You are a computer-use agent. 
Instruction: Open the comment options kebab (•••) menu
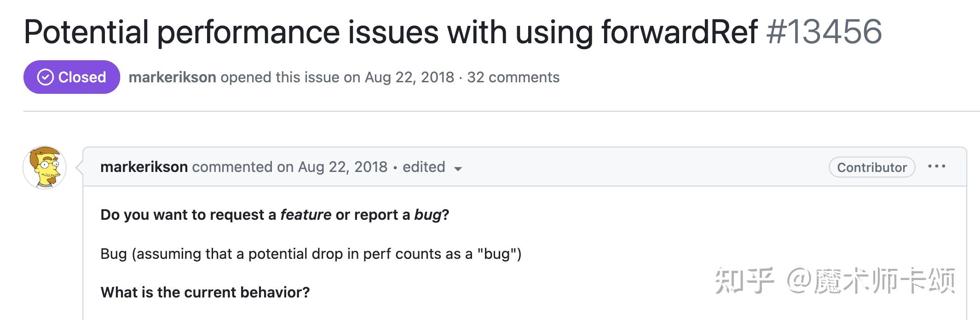[x=937, y=167]
